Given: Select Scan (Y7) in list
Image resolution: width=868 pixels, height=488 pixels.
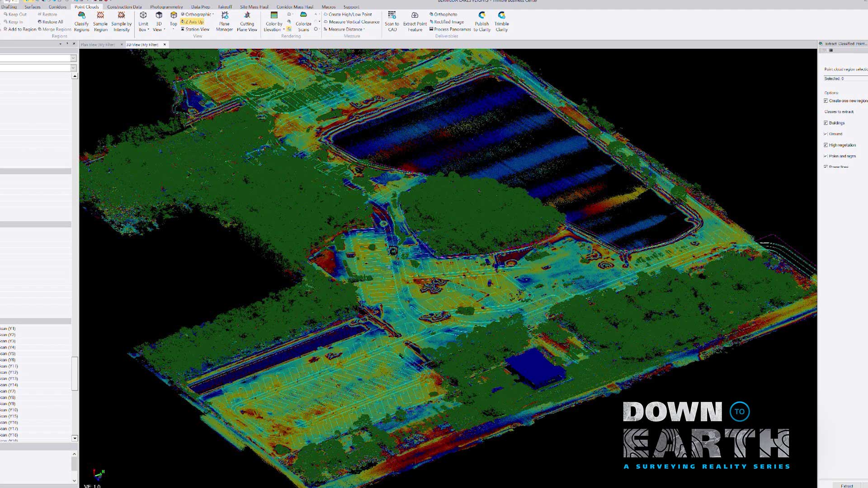Looking at the screenshot, I should coord(8,391).
